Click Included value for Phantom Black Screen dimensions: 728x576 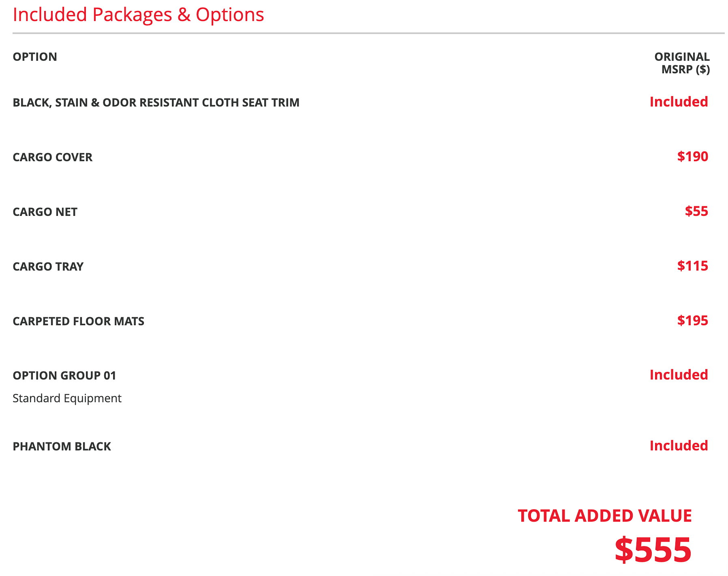pos(679,446)
